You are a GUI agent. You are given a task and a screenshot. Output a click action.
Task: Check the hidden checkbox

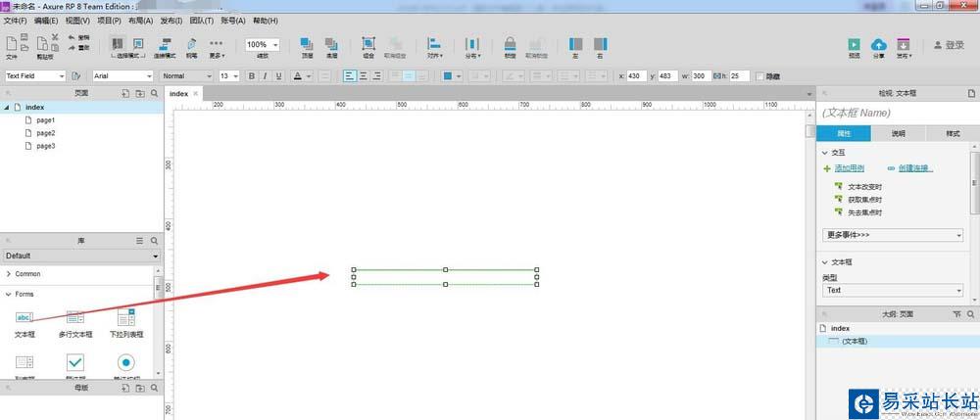760,76
